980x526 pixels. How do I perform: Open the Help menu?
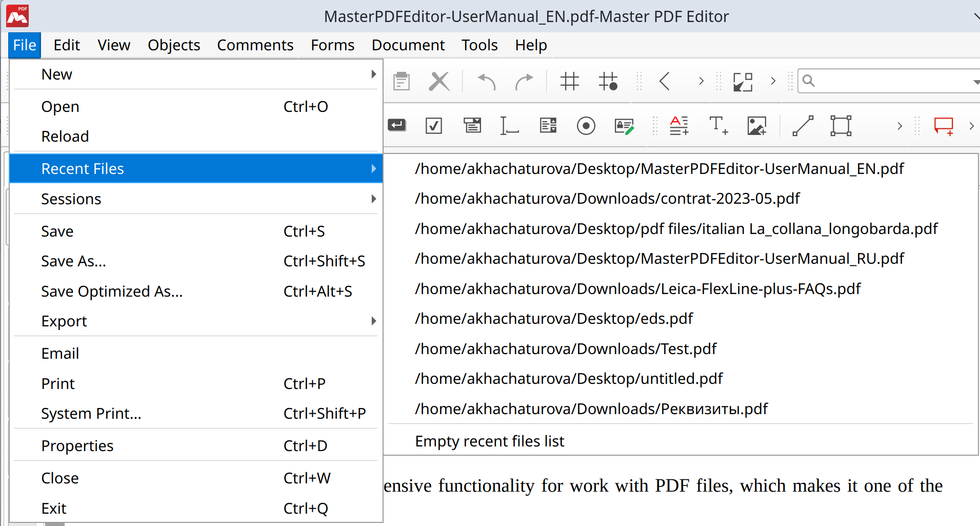531,45
